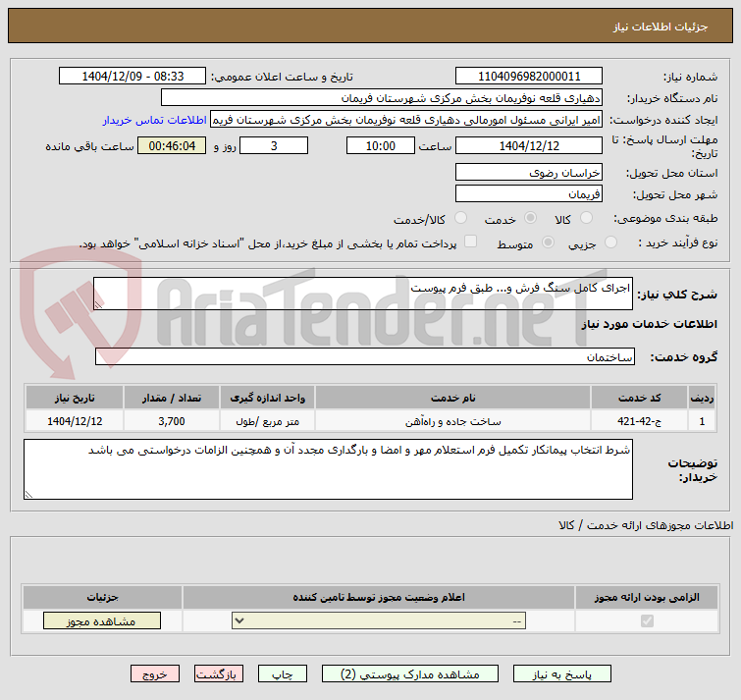The width and height of the screenshot is (741, 700).
Task: Open مشاهده مدارک پیوستی (2) attachments
Action: tap(409, 674)
